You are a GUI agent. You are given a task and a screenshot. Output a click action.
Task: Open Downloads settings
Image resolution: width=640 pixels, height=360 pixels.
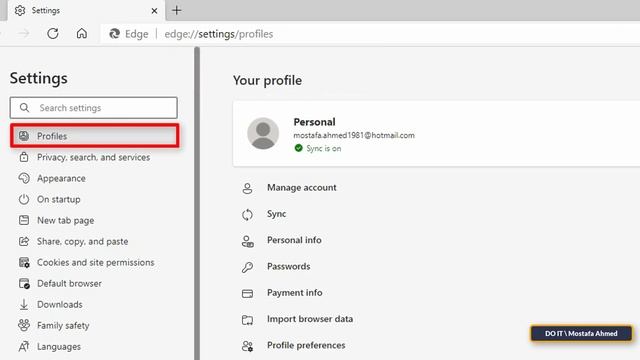pos(60,304)
